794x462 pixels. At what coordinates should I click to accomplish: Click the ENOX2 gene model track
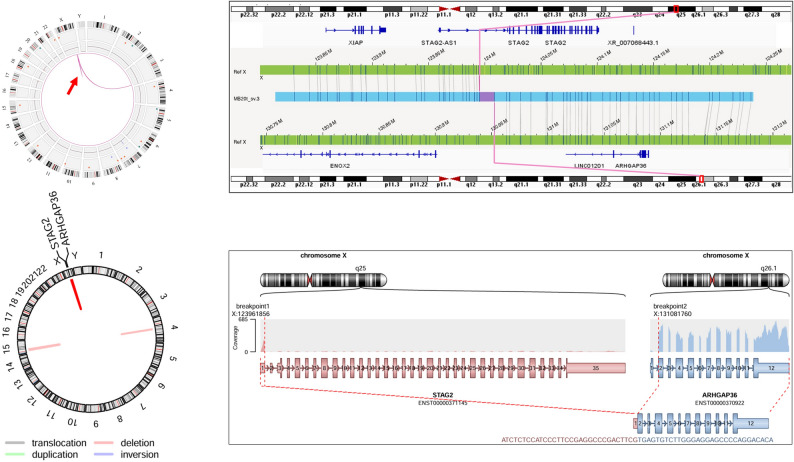pyautogui.click(x=349, y=153)
